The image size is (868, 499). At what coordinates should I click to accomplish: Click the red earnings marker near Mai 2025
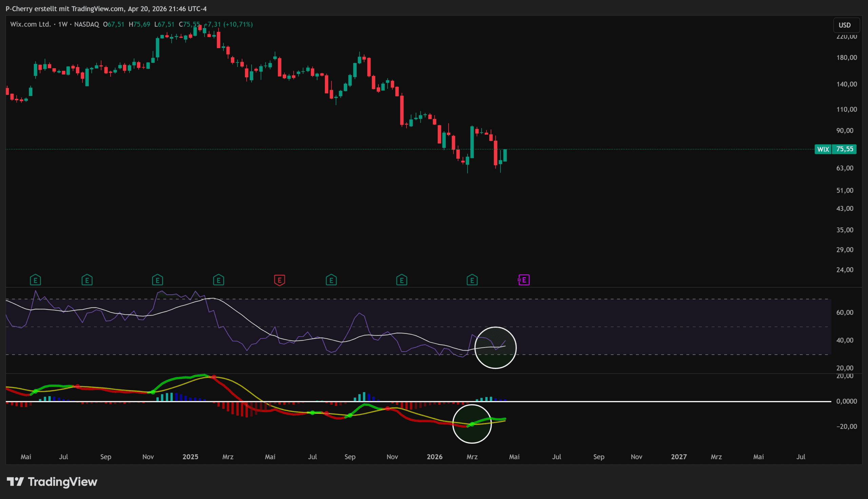[x=280, y=280]
